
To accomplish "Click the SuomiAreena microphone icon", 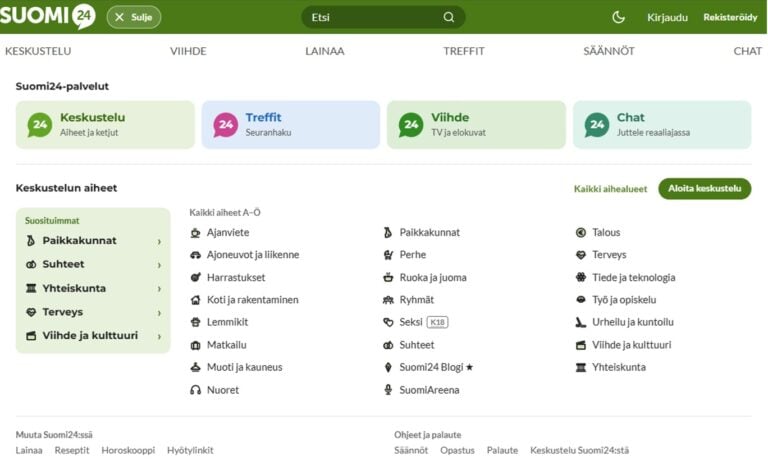I will [388, 390].
